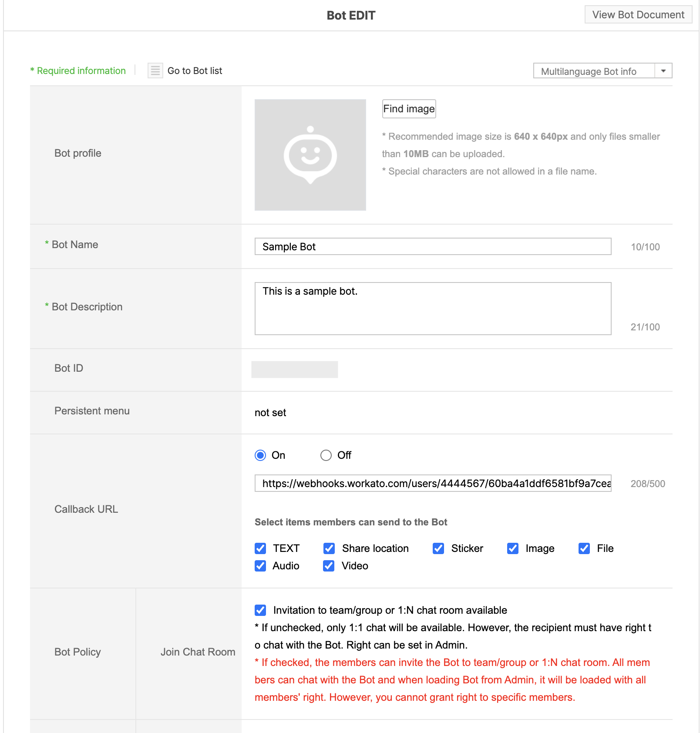Disable the Share location checkbox
Screen dimensions: 700x733
point(329,548)
